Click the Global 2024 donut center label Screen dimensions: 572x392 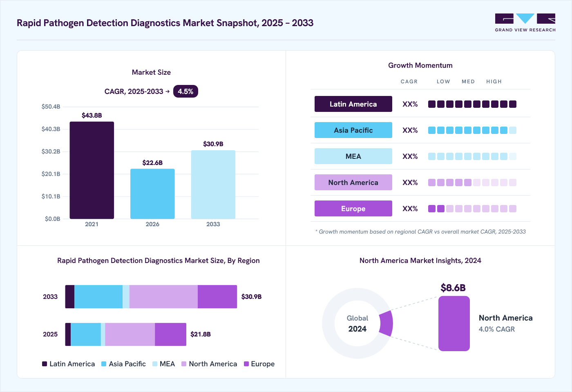point(357,324)
